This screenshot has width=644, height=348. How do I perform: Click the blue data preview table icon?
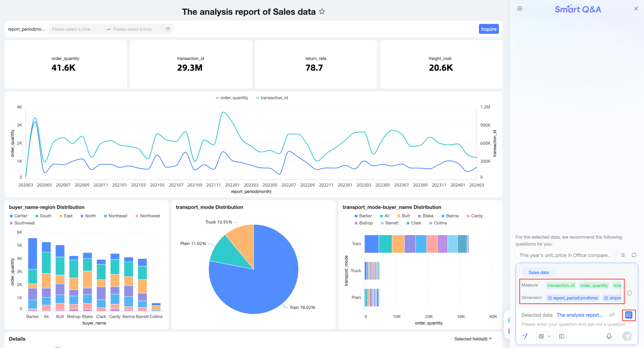tap(629, 315)
